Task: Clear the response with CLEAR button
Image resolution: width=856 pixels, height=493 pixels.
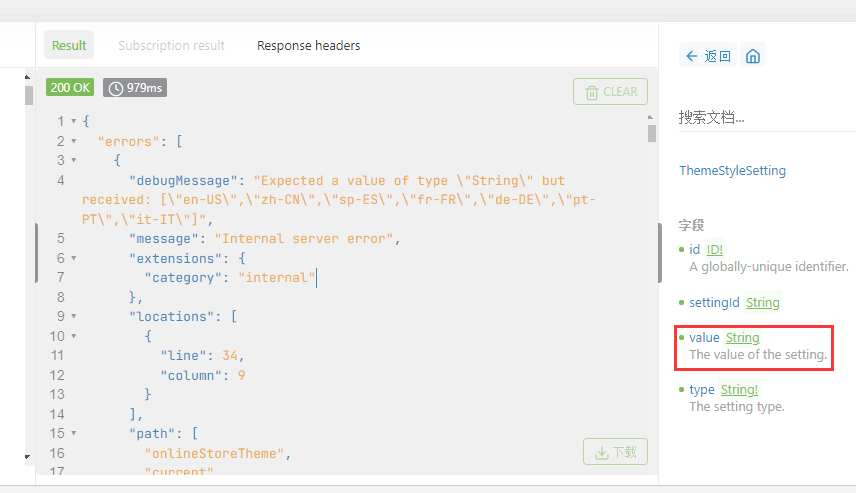Action: pos(610,92)
